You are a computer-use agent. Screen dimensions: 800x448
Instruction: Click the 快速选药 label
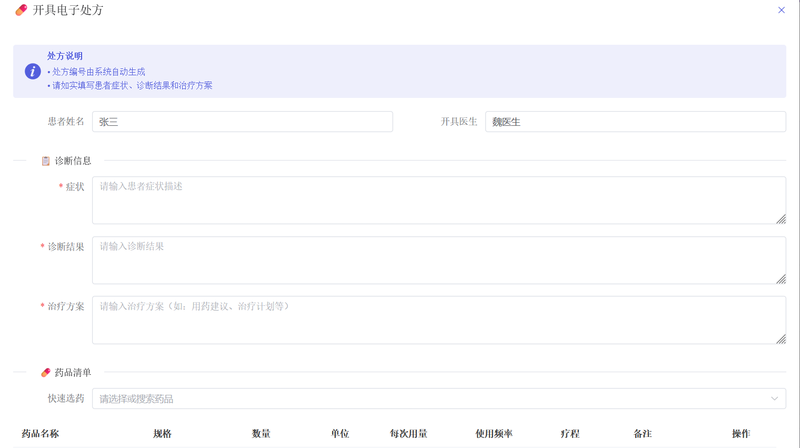coord(66,399)
